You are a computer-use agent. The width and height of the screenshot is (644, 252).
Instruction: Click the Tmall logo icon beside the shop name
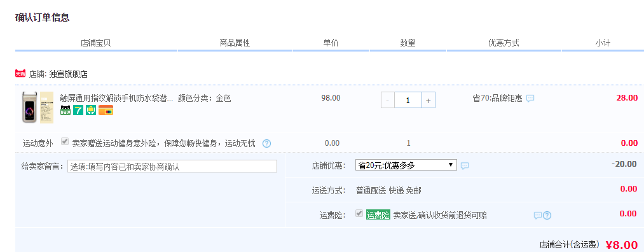click(20, 74)
